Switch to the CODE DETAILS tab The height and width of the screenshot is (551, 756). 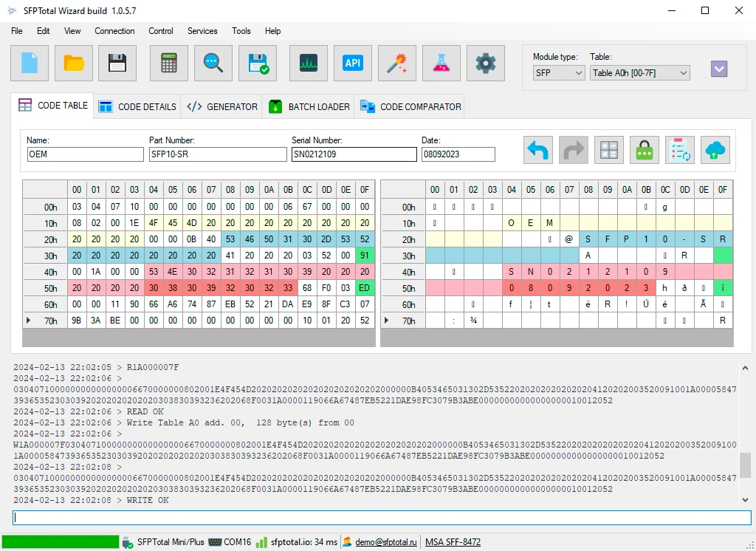click(137, 106)
